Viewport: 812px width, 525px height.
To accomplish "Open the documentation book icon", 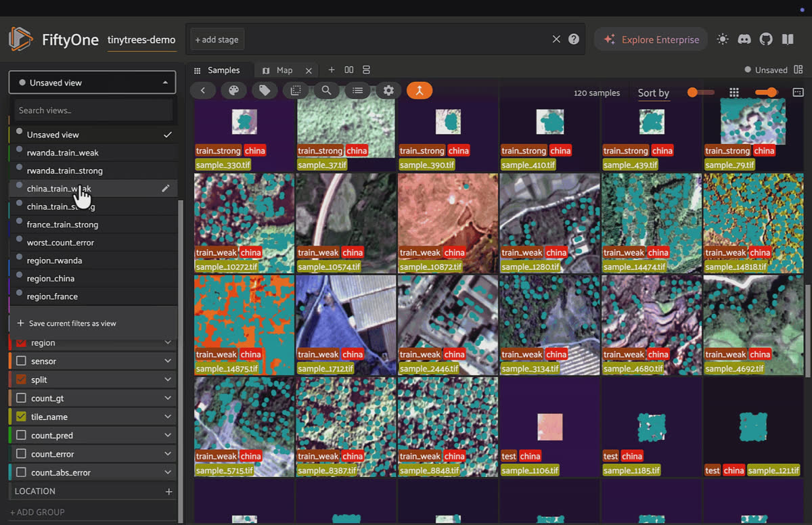I will tap(788, 39).
